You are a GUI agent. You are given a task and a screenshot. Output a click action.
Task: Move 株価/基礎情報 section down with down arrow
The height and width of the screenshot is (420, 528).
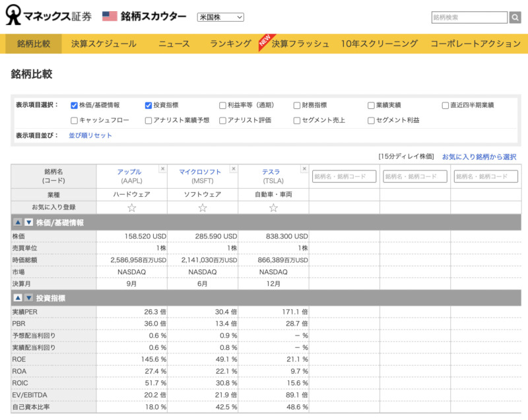[x=29, y=223]
